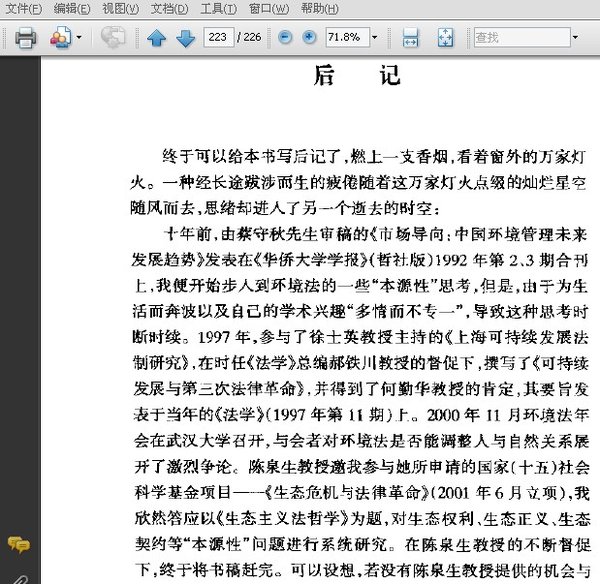Open the 编辑(E) menu
The image size is (600, 584).
pyautogui.click(x=72, y=8)
